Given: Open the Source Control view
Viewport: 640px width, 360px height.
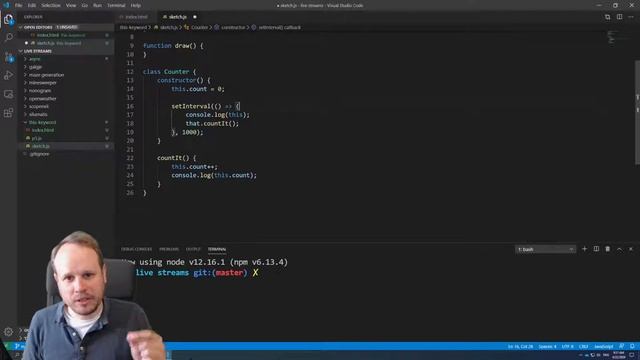Looking at the screenshot, I should pos(8,57).
